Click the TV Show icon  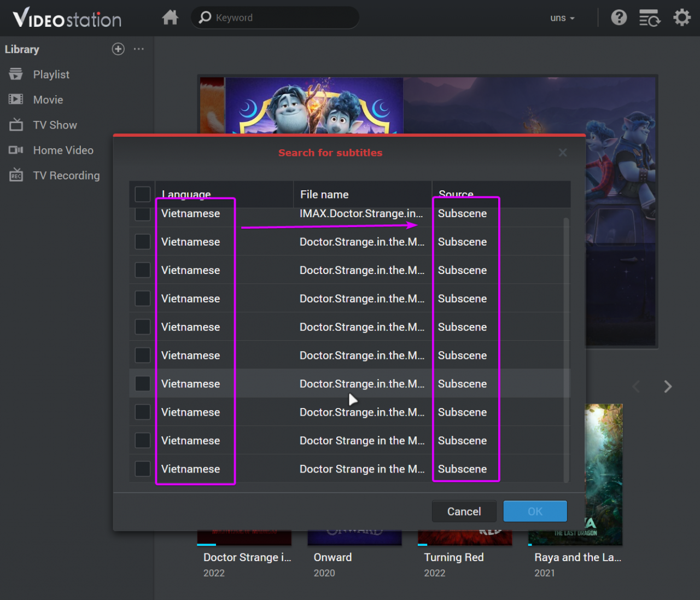point(15,125)
